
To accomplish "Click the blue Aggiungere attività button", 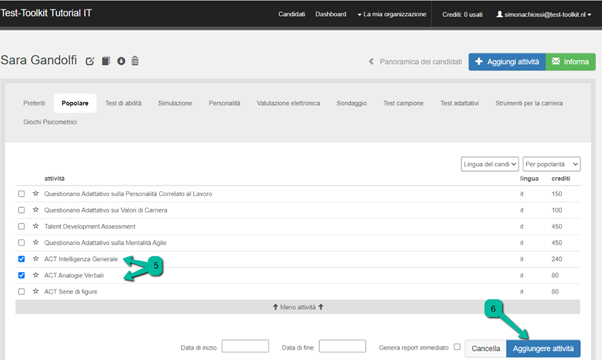I will (543, 348).
